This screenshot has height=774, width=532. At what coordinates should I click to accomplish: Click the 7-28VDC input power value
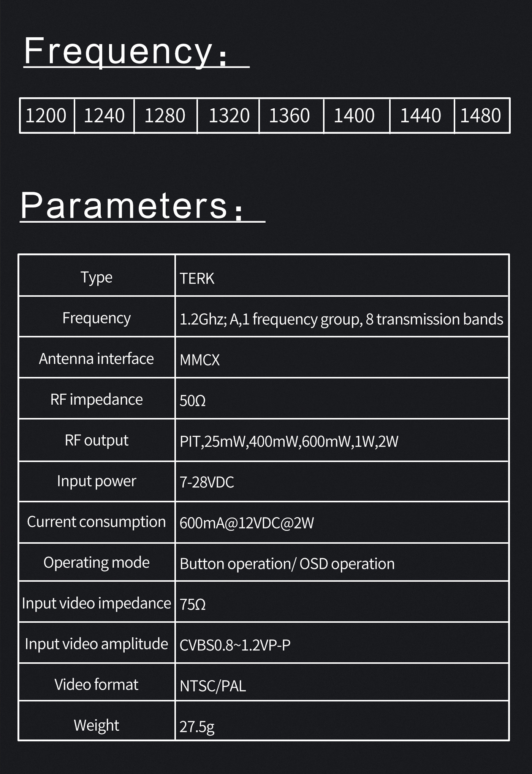(207, 482)
